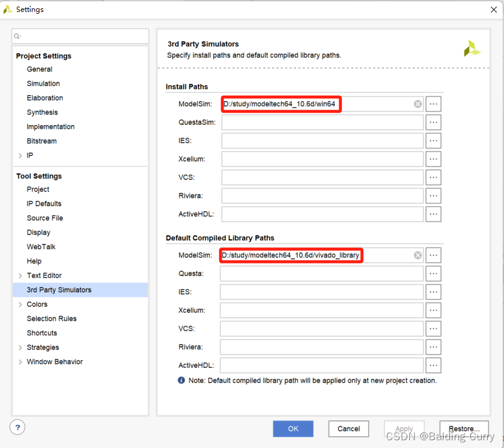Browse for ModelSim compiled library path

click(x=433, y=255)
